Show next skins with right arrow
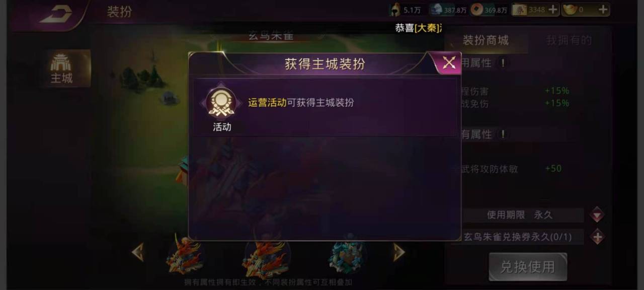This screenshot has width=644, height=290. click(x=398, y=252)
